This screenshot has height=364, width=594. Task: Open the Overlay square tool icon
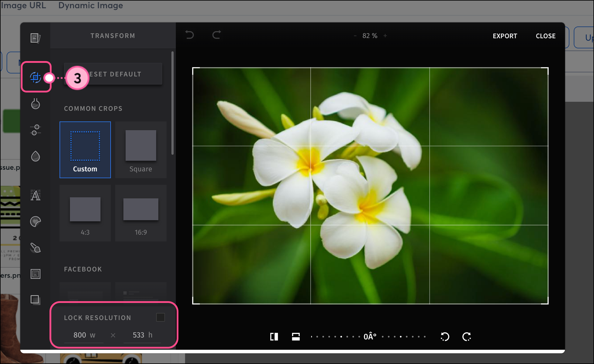[x=35, y=300]
